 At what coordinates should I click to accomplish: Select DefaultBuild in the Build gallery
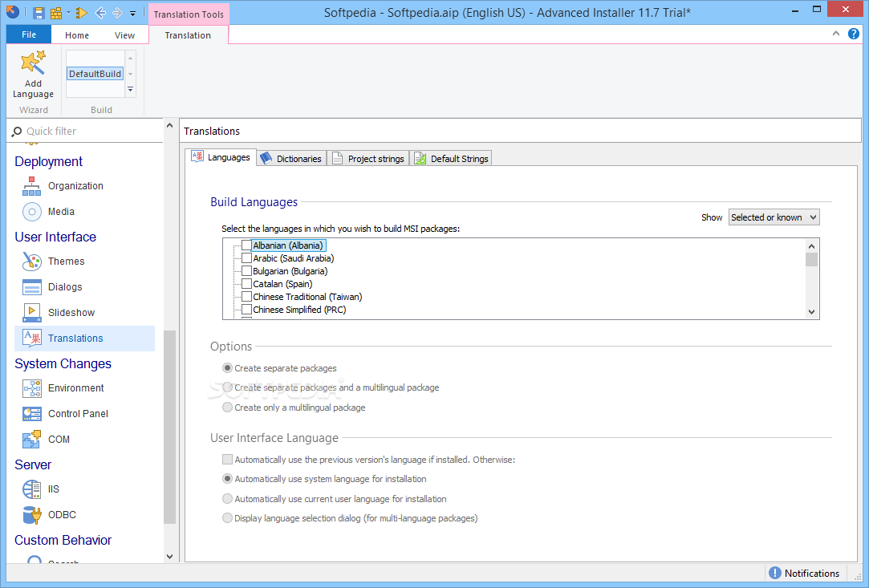95,74
